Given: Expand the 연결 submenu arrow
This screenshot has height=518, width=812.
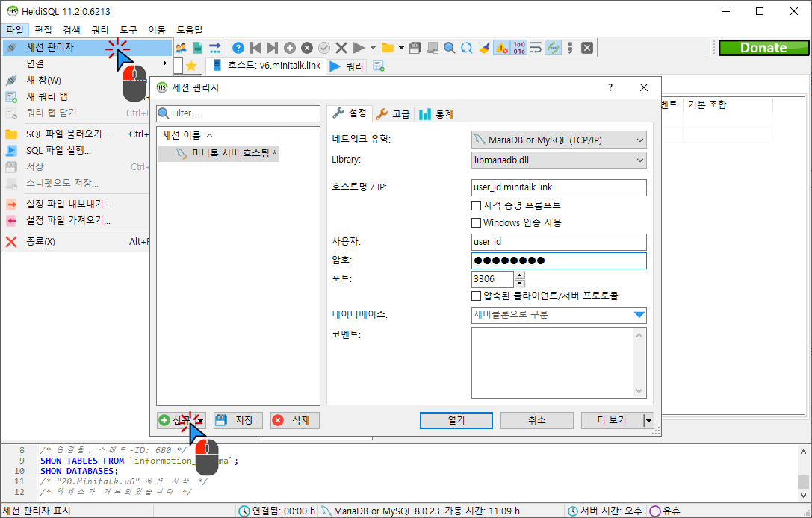Looking at the screenshot, I should [165, 63].
